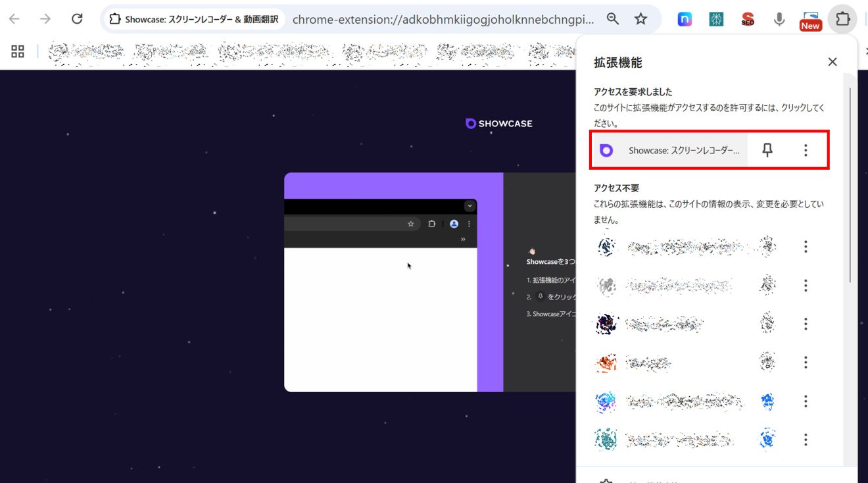868x483 pixels.
Task: Open the extension with New badge
Action: point(811,20)
